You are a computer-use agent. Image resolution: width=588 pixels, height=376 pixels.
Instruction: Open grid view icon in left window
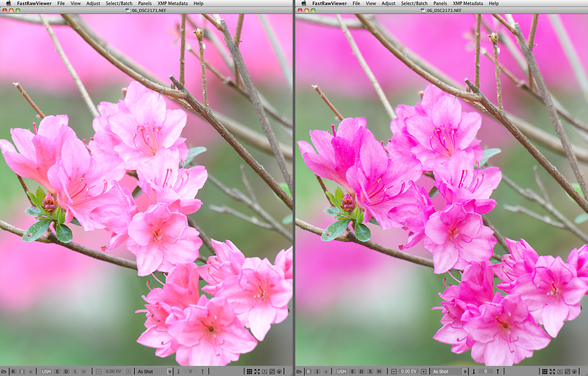coord(249,371)
